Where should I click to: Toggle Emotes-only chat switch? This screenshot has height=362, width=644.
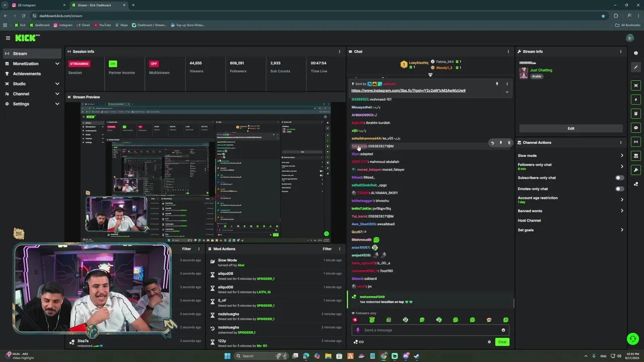620,189
